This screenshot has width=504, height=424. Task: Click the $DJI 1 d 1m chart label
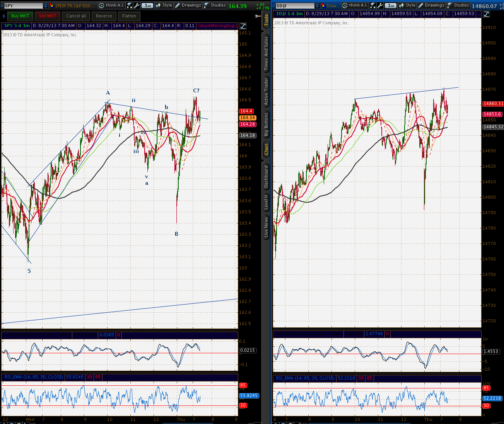(289, 14)
